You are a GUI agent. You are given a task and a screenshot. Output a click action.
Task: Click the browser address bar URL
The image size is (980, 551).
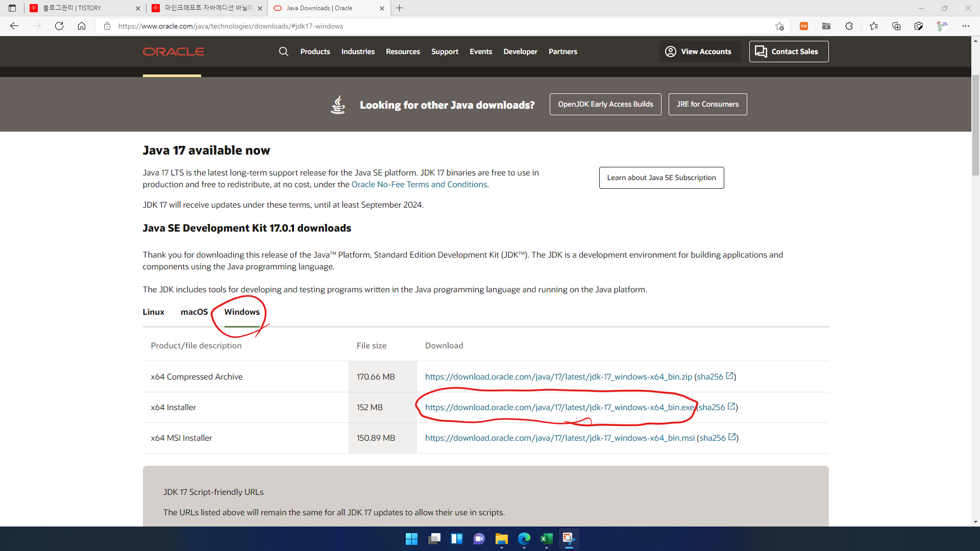(231, 26)
